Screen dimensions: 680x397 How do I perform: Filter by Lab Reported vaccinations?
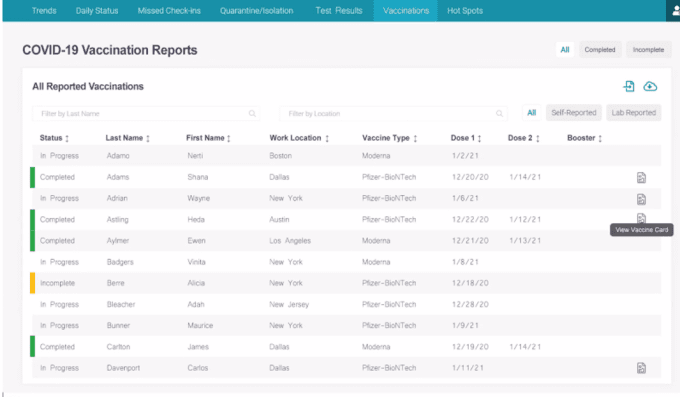634,113
